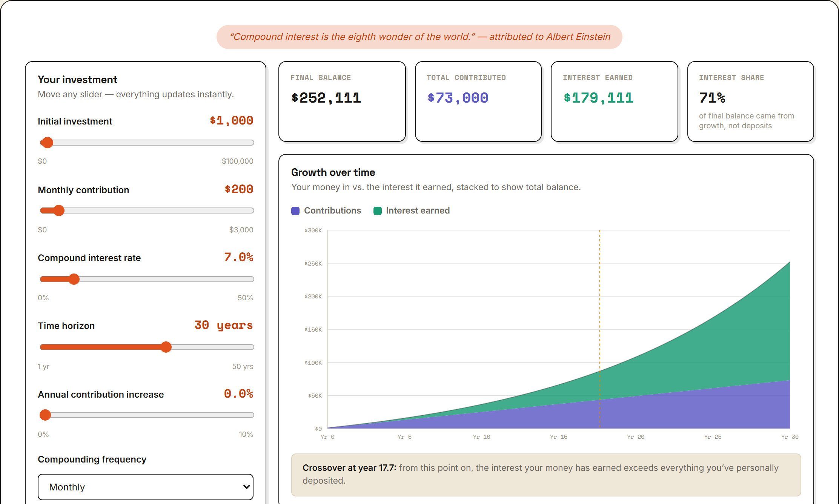Click the Interest earned legend label
This screenshot has width=839, height=504.
[418, 211]
